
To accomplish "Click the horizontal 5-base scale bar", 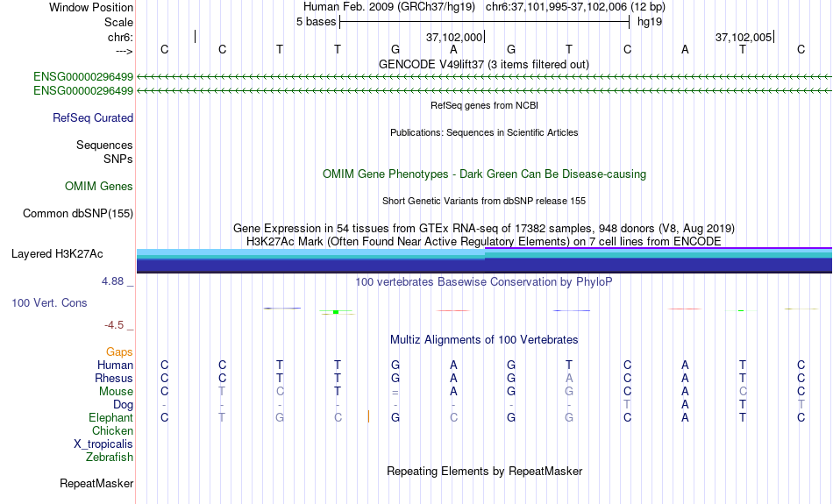I will tap(485, 22).
